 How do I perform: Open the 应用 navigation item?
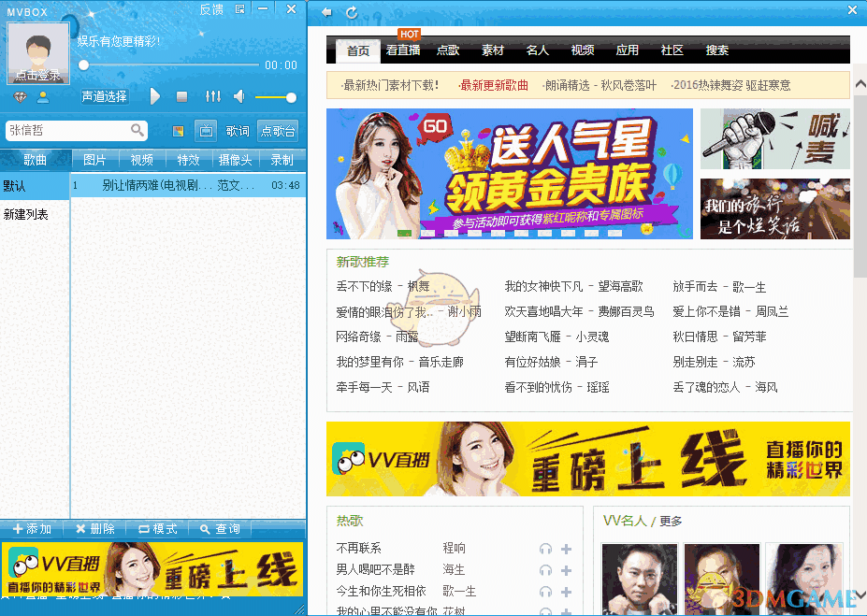tap(627, 50)
